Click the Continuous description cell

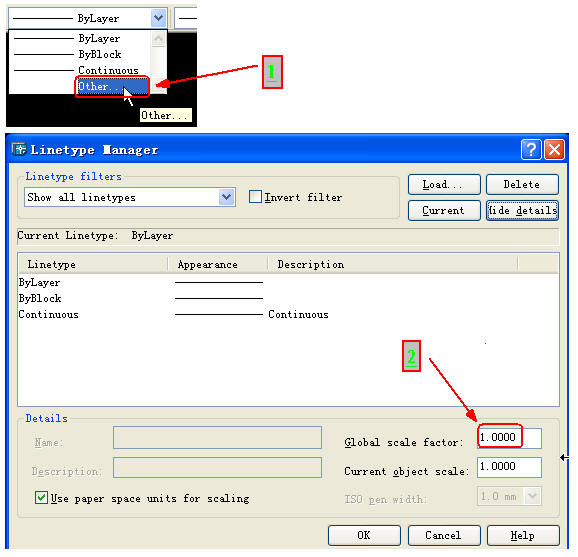[298, 314]
